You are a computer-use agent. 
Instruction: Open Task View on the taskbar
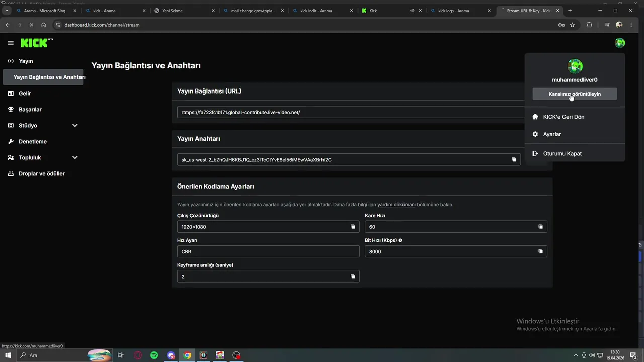click(x=121, y=355)
